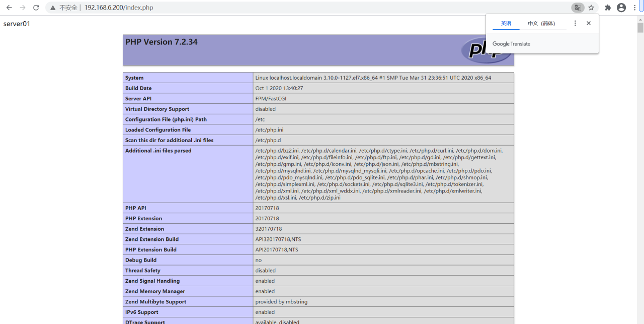The width and height of the screenshot is (644, 324).
Task: Click the Zend Signal Handling label
Action: [x=152, y=281]
